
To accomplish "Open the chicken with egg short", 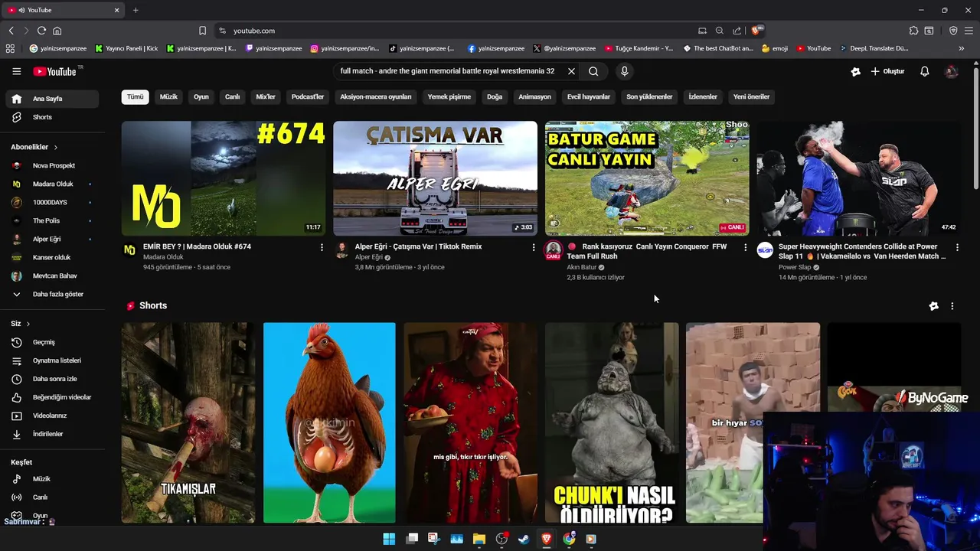I will [329, 422].
